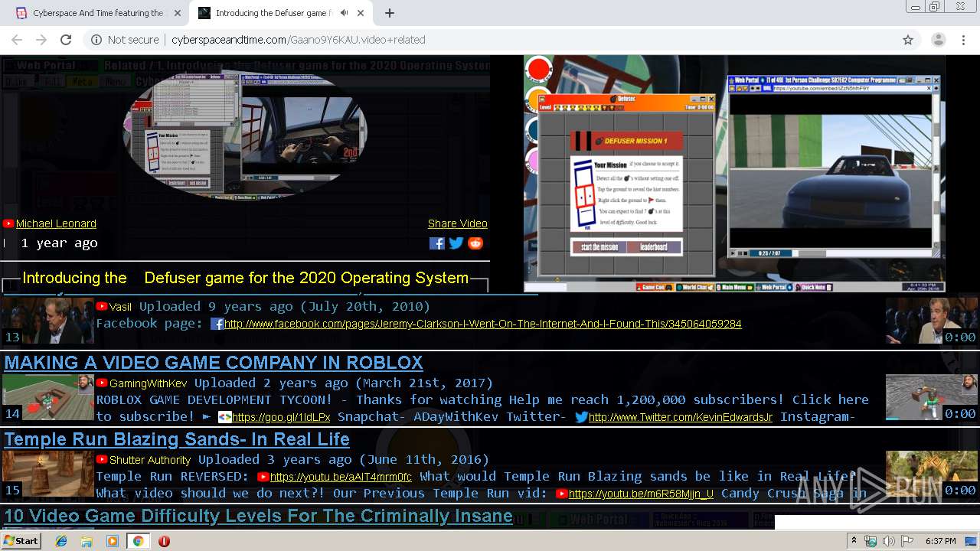Click the address bar URL
Image resolution: width=980 pixels, height=551 pixels.
click(298, 40)
